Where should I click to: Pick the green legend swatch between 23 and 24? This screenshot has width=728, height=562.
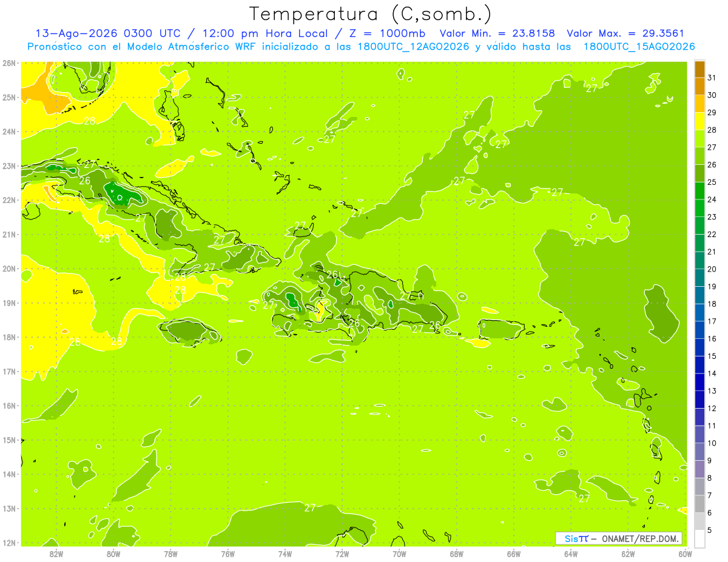(x=699, y=208)
